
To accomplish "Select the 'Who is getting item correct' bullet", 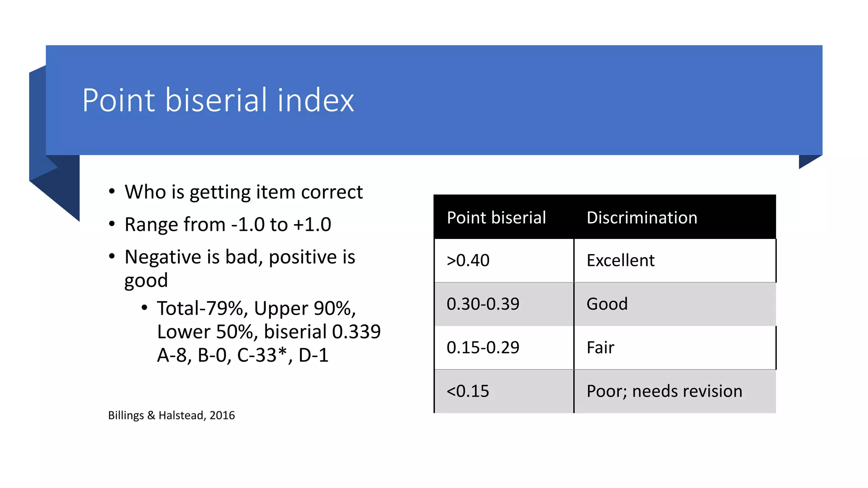I will pyautogui.click(x=244, y=192).
